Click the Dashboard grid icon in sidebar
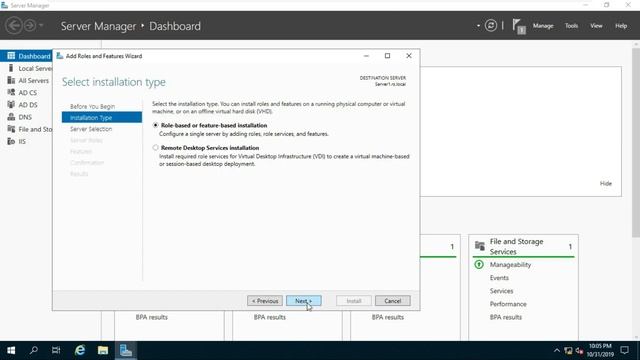Screen dimensions: 640x360 [x=11, y=56]
